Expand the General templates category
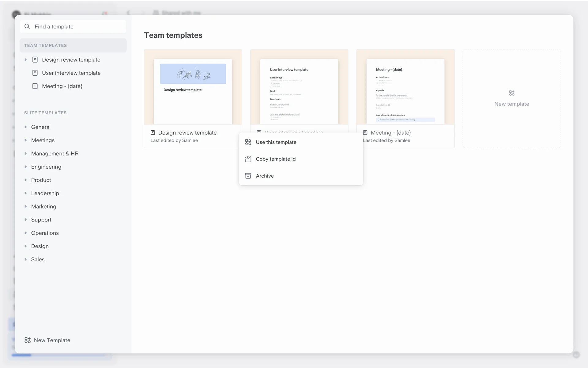This screenshot has width=588, height=368. 26,127
